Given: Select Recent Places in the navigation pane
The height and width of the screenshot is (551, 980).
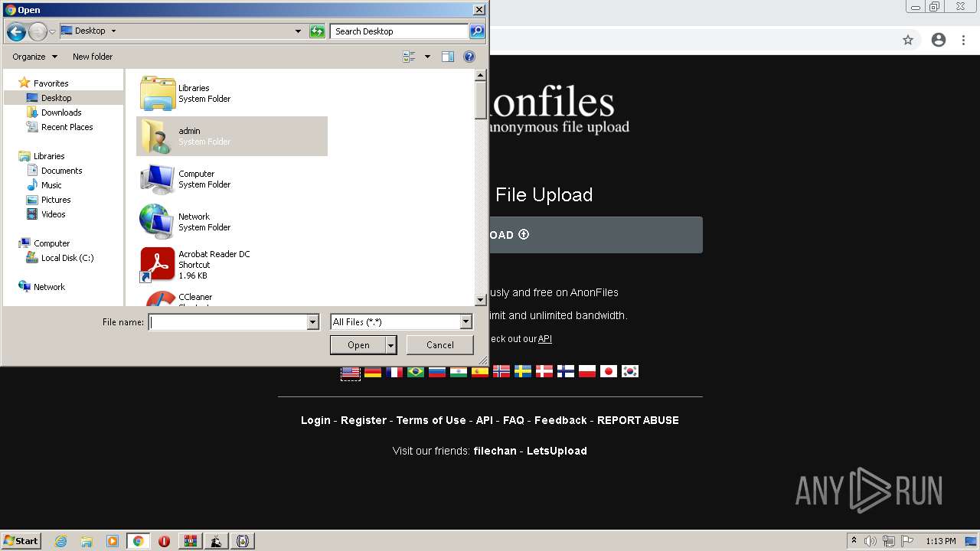Looking at the screenshot, I should (67, 127).
